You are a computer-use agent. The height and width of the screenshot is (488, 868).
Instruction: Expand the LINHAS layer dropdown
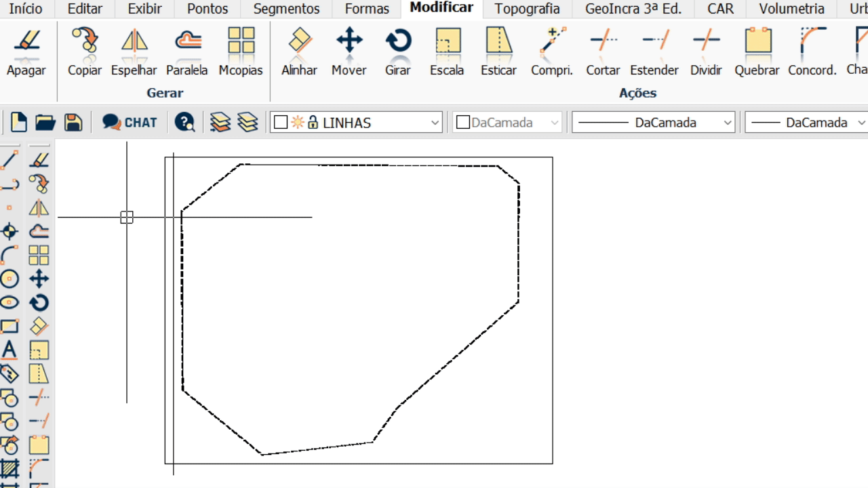coord(435,123)
